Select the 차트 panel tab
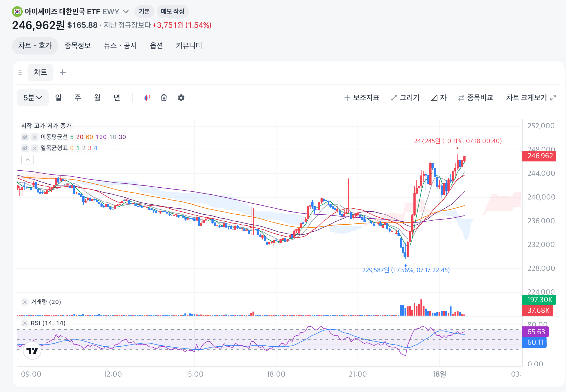566x392 pixels. (41, 72)
